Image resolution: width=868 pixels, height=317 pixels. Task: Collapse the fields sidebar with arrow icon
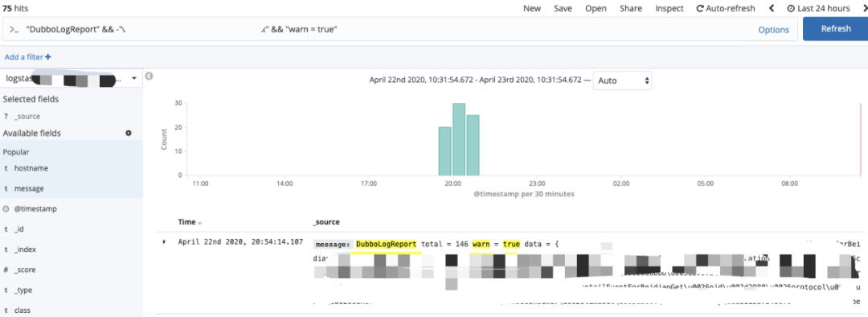click(x=149, y=76)
